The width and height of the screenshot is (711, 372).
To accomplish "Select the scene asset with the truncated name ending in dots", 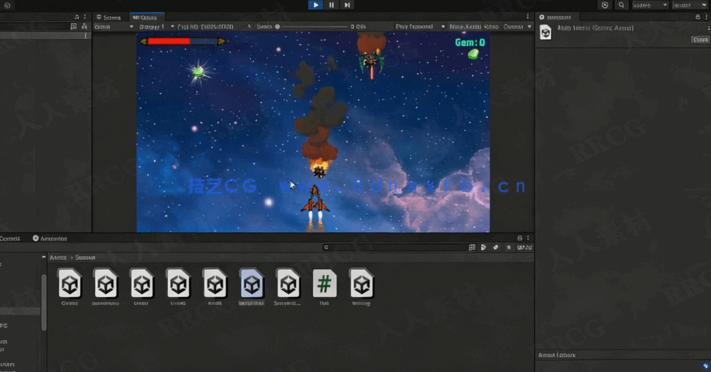I will [288, 287].
